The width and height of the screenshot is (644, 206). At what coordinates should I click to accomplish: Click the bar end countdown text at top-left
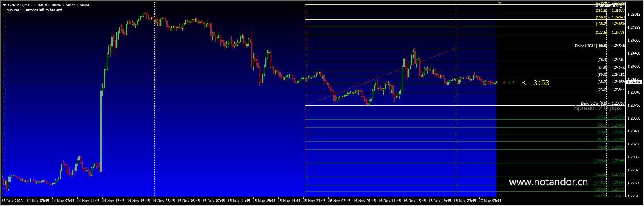tap(32, 10)
